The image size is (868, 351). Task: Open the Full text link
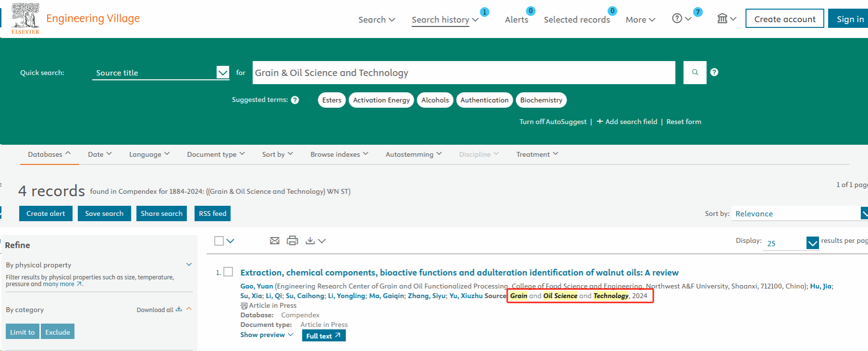click(x=323, y=336)
